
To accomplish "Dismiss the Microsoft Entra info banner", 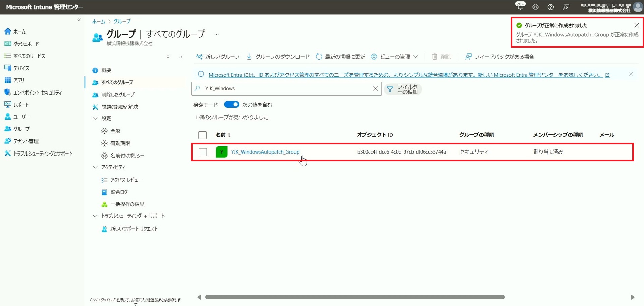I will 631,74.
